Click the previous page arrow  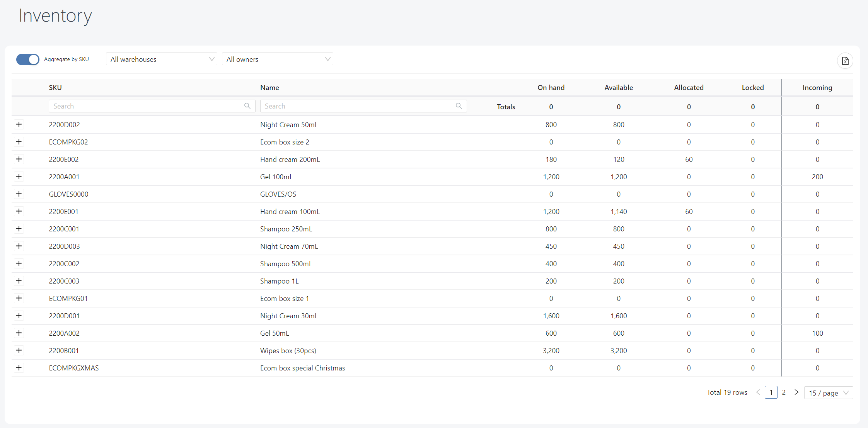[x=758, y=392]
